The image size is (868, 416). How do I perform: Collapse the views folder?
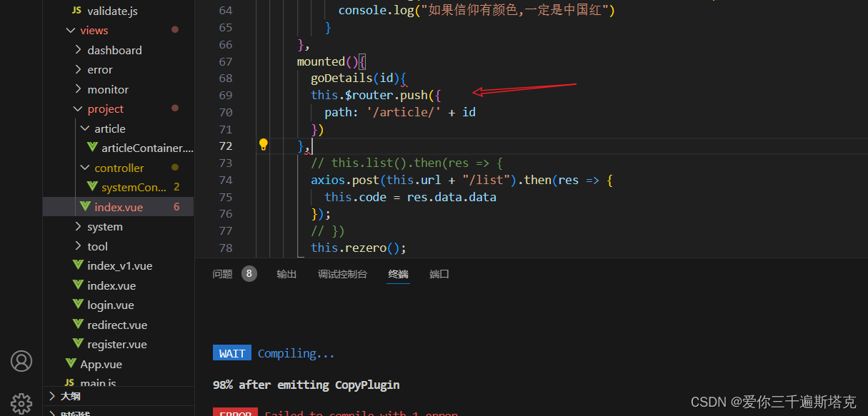pos(70,30)
